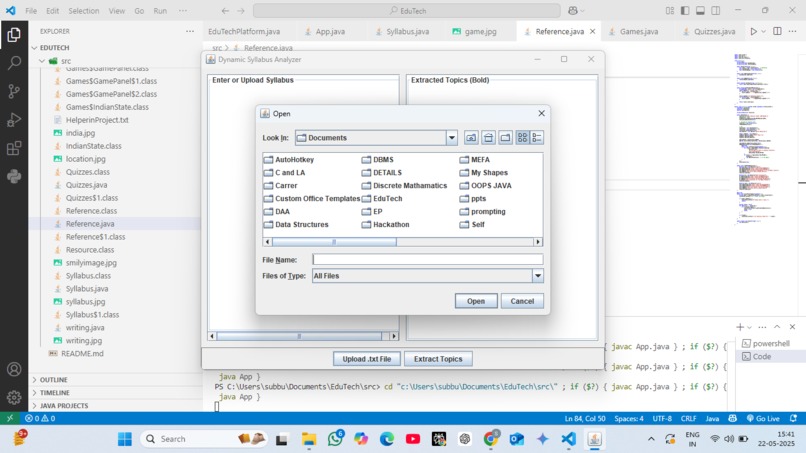The height and width of the screenshot is (453, 806).
Task: Split the editor to the right
Action: click(x=777, y=31)
